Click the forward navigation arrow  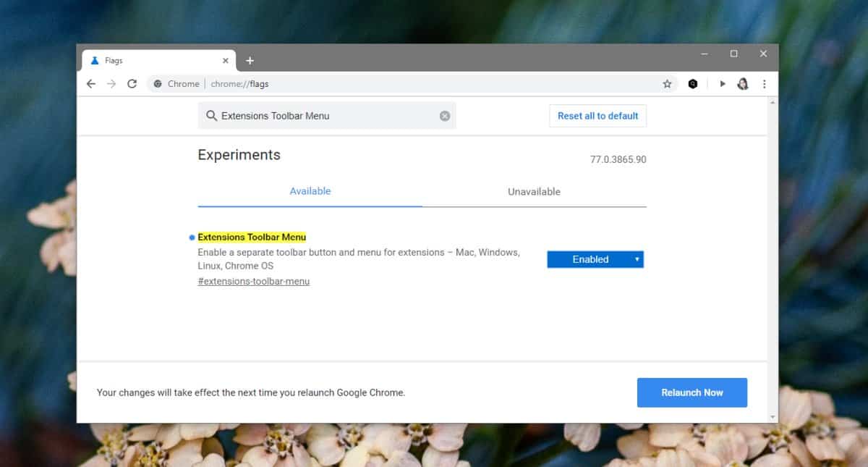tap(111, 84)
